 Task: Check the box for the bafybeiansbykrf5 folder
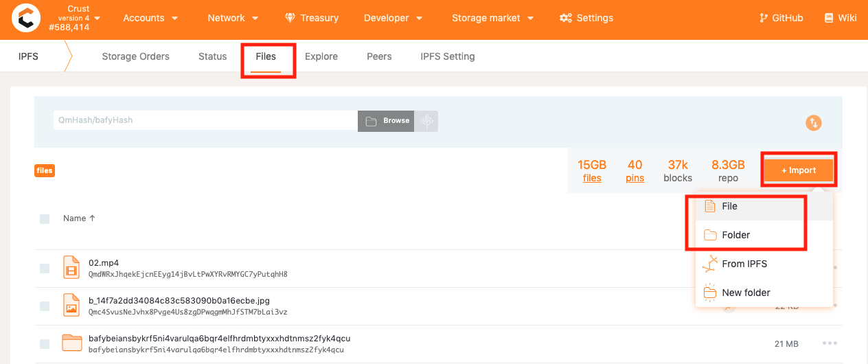click(45, 343)
